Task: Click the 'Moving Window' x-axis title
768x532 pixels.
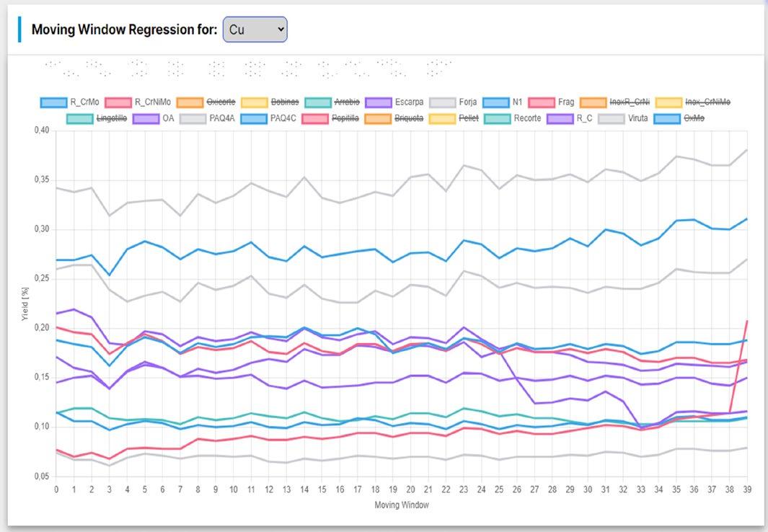Action: click(x=402, y=505)
